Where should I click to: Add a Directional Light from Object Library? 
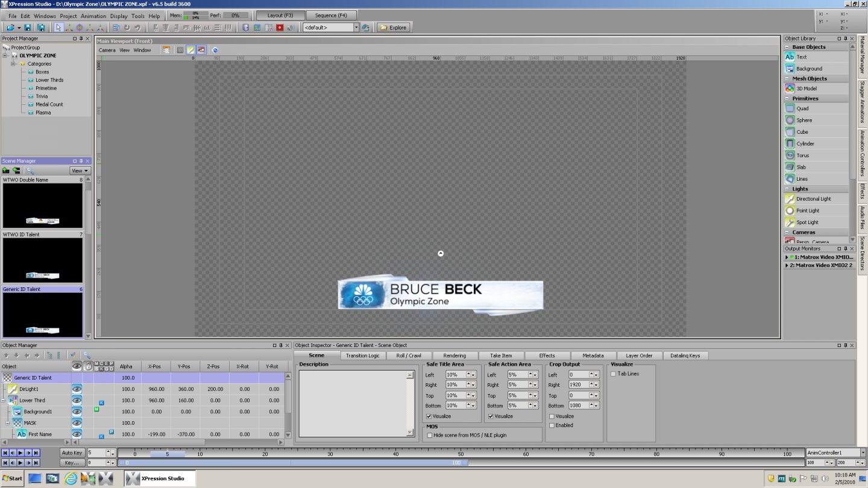[x=813, y=199]
